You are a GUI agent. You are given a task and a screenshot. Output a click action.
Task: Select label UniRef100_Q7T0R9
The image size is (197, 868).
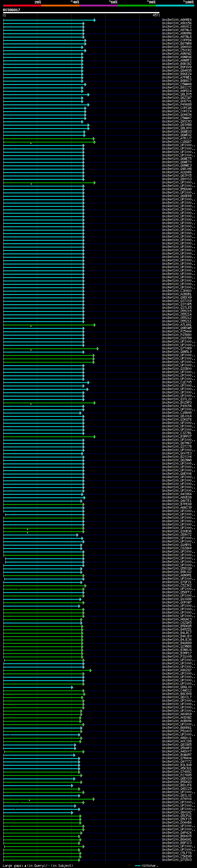[x=176, y=349]
